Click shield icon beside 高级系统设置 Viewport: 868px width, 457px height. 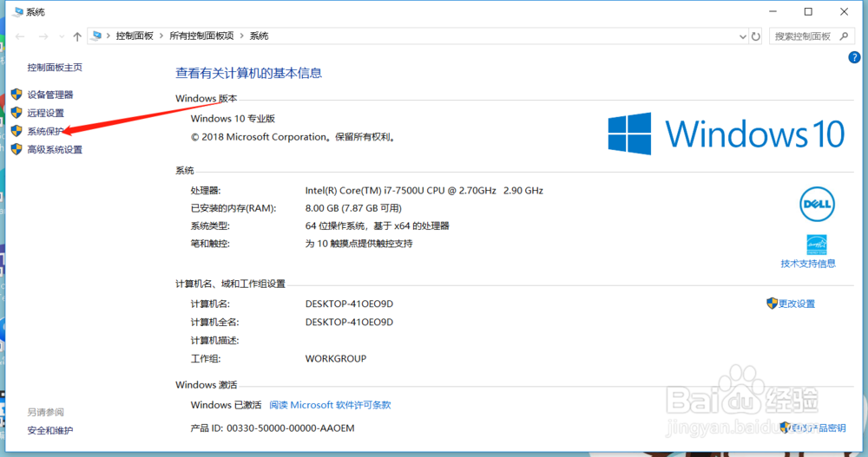pyautogui.click(x=16, y=149)
